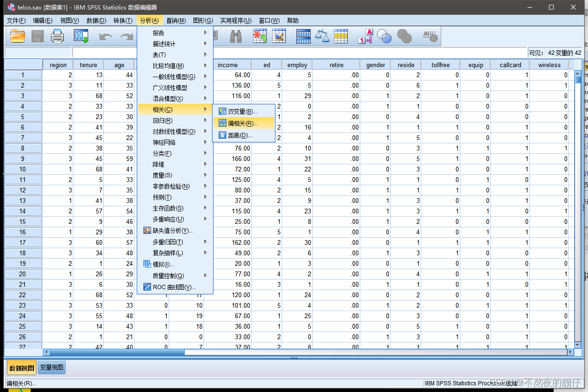Click the Use Variable Sets circles icon
588x392 pixels.
384,36
